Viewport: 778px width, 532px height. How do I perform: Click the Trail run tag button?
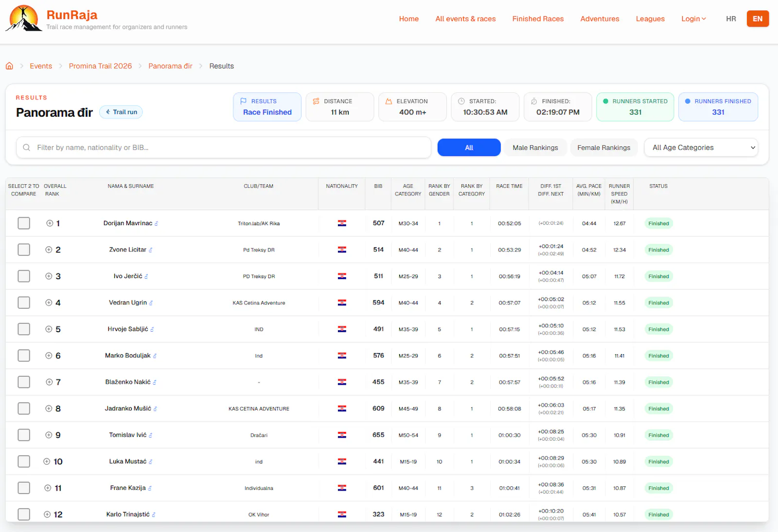[121, 112]
